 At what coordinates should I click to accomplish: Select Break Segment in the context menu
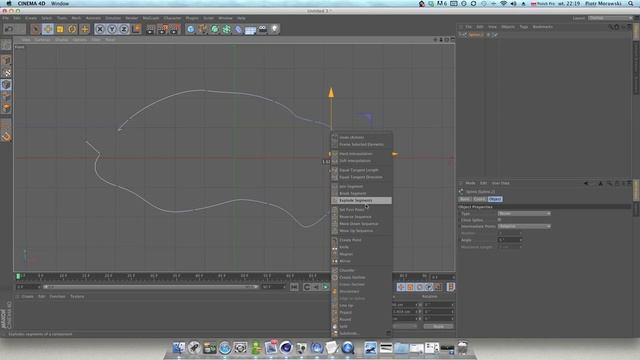tap(362, 193)
